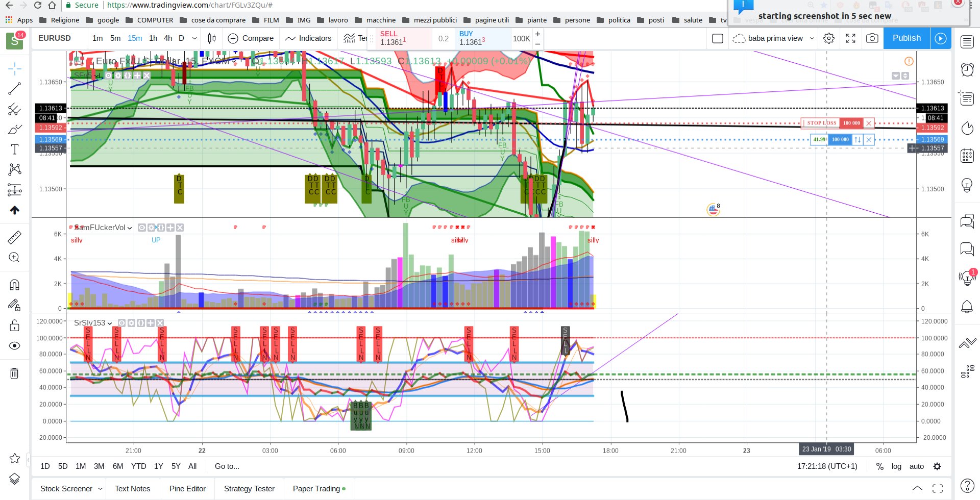Toggle log scale mode
Image resolution: width=980 pixels, height=500 pixels.
(896, 466)
